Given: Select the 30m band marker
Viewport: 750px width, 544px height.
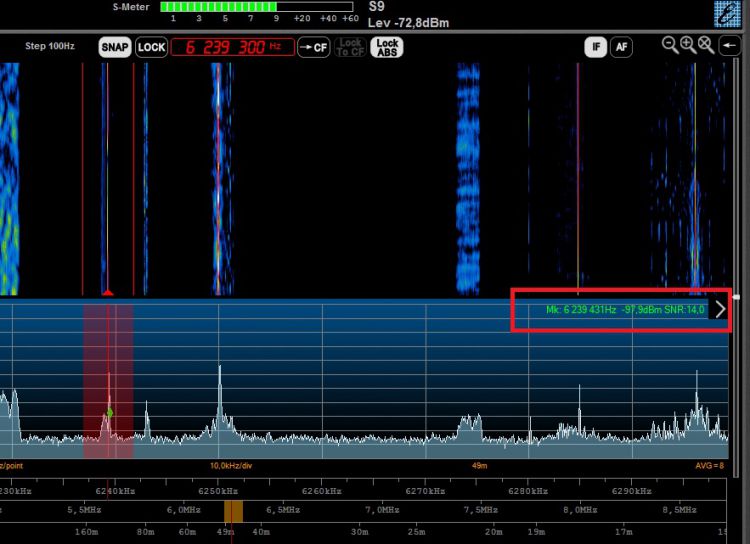Looking at the screenshot, I should 359,532.
